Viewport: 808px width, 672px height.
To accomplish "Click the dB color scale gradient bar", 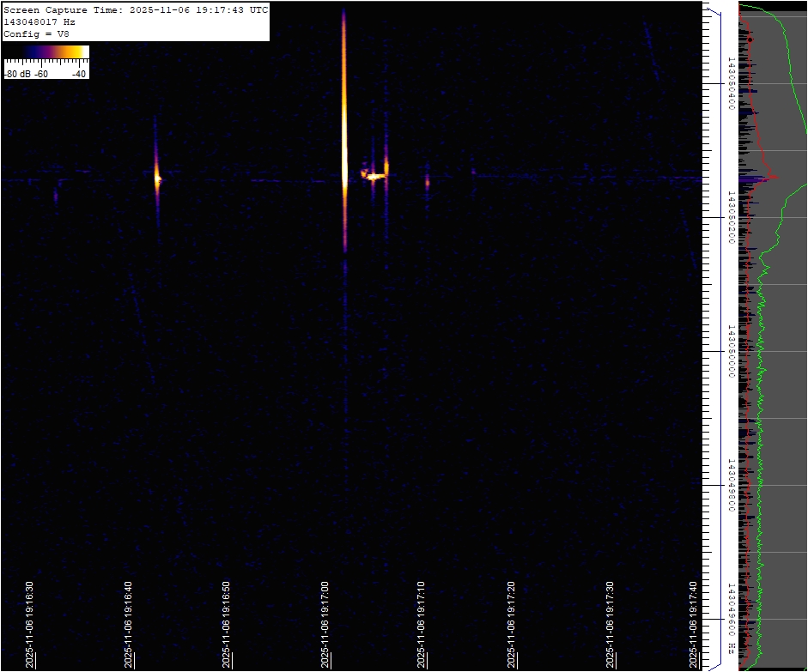I will 46,52.
